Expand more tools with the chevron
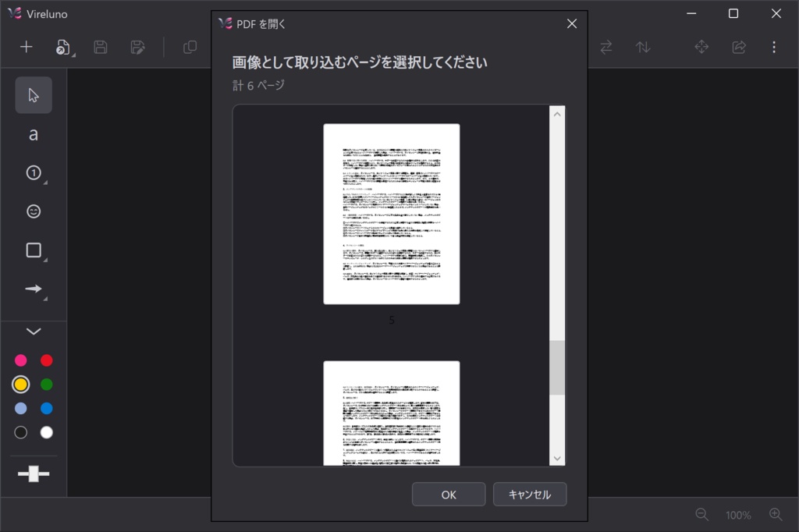Screen dimensions: 799x532 (34, 332)
